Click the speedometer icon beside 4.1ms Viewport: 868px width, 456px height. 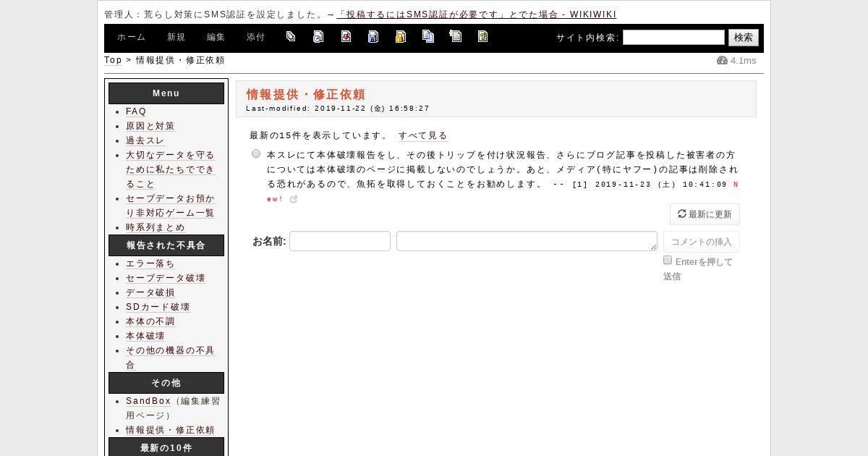click(x=722, y=61)
